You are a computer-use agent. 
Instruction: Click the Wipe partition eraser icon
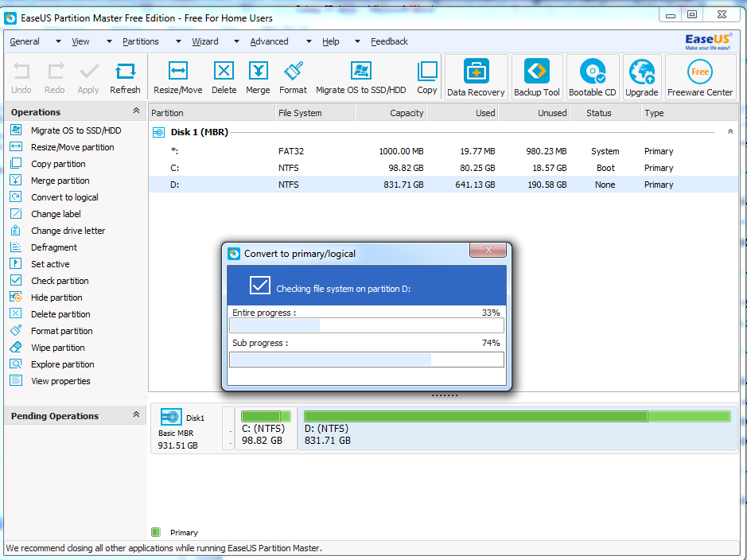click(x=16, y=347)
